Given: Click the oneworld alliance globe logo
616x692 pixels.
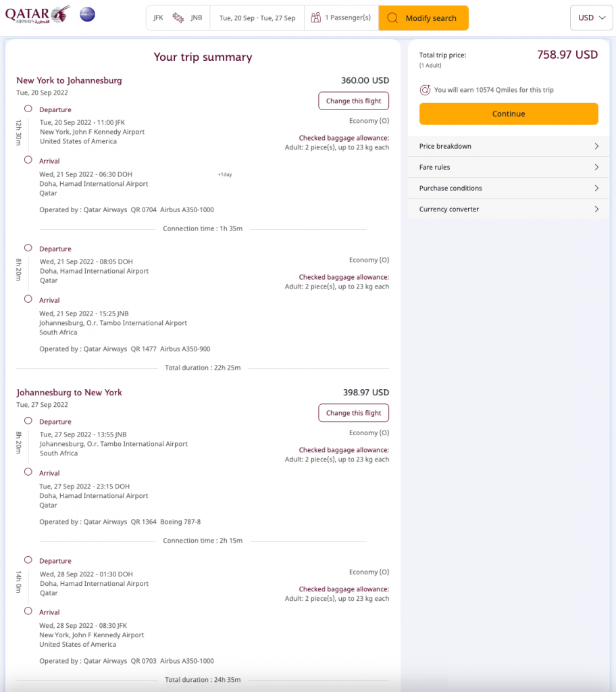Looking at the screenshot, I should tap(87, 14).
